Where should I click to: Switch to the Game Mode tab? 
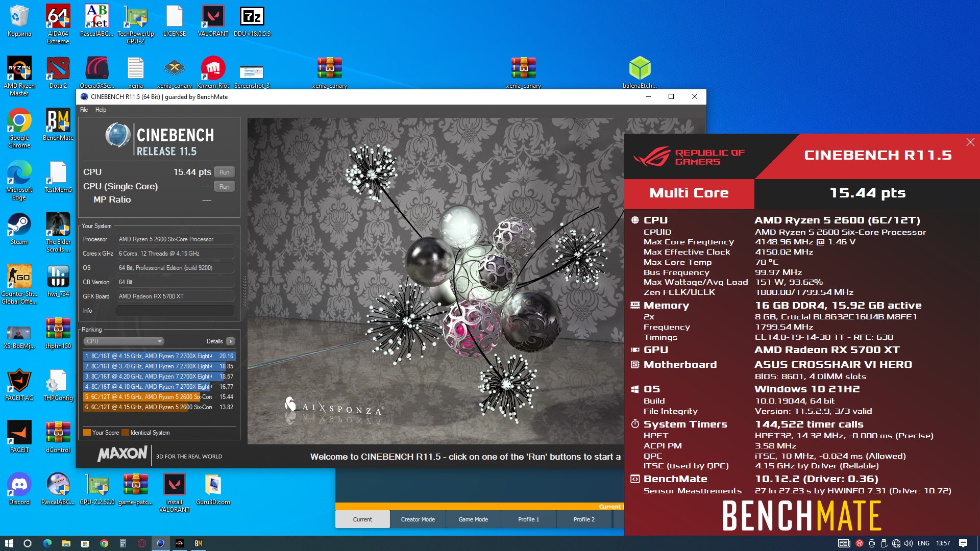click(473, 519)
